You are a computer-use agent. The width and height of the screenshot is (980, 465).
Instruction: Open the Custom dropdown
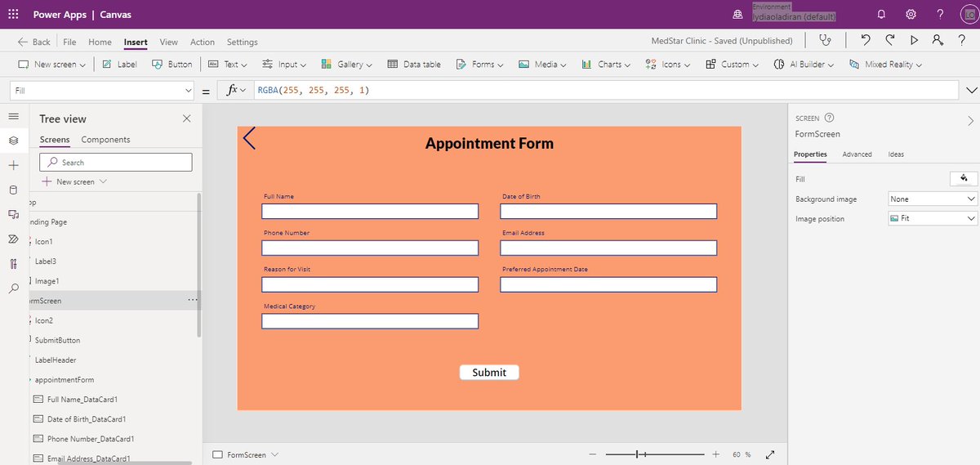tap(733, 65)
